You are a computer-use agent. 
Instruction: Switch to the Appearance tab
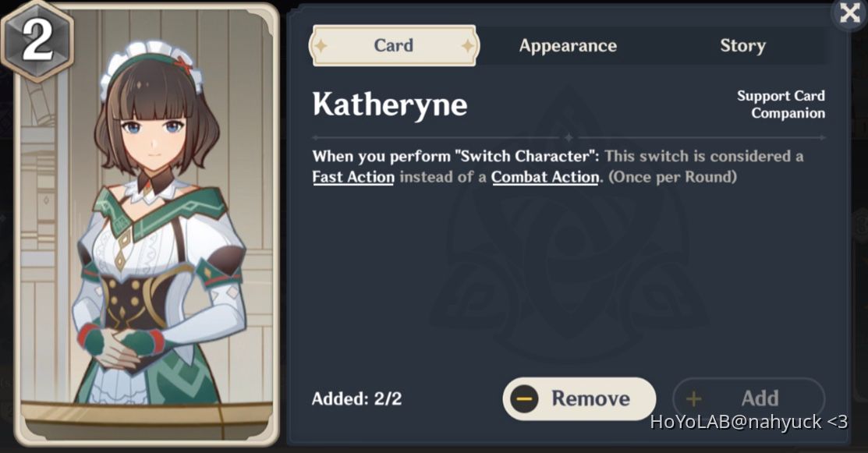coord(568,45)
